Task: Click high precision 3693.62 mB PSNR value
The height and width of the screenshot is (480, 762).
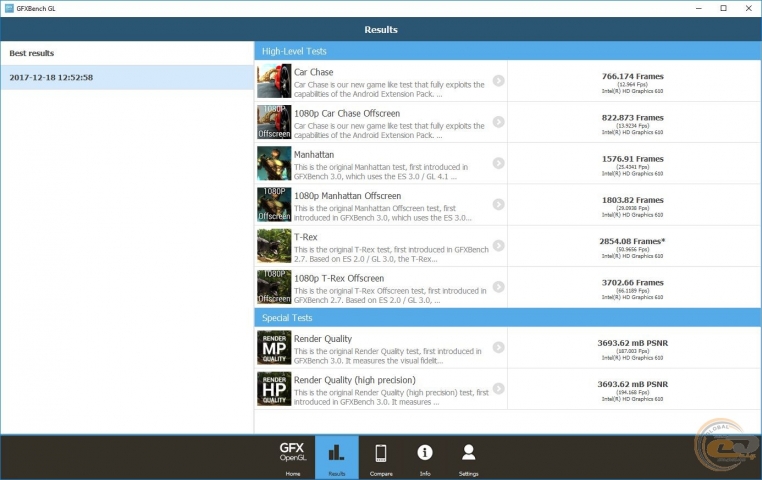Action: 632,384
